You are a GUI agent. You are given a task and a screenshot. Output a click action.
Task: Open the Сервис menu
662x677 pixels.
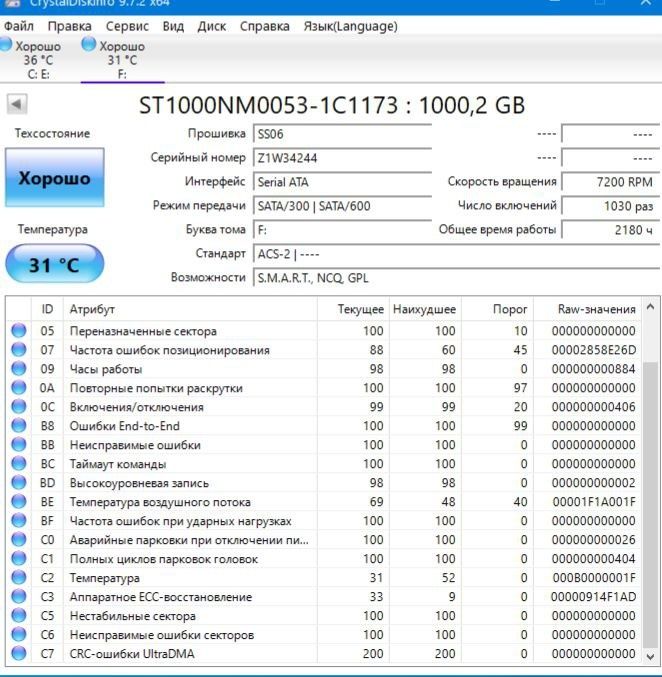coord(127,26)
